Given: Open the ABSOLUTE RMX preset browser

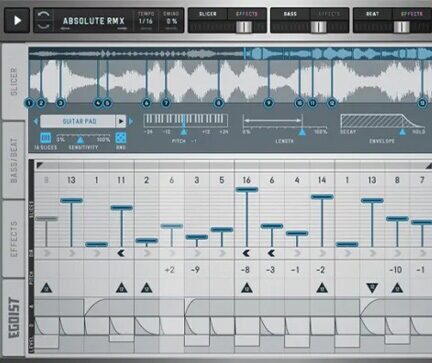Looking at the screenshot, I should 94,21.
